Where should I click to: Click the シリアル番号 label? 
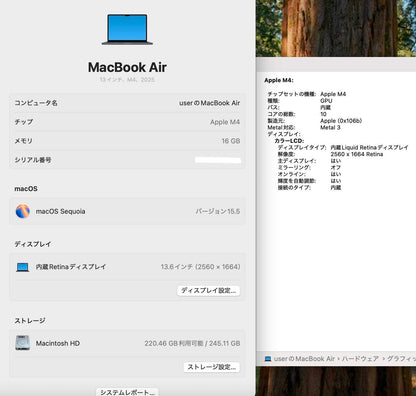[33, 160]
